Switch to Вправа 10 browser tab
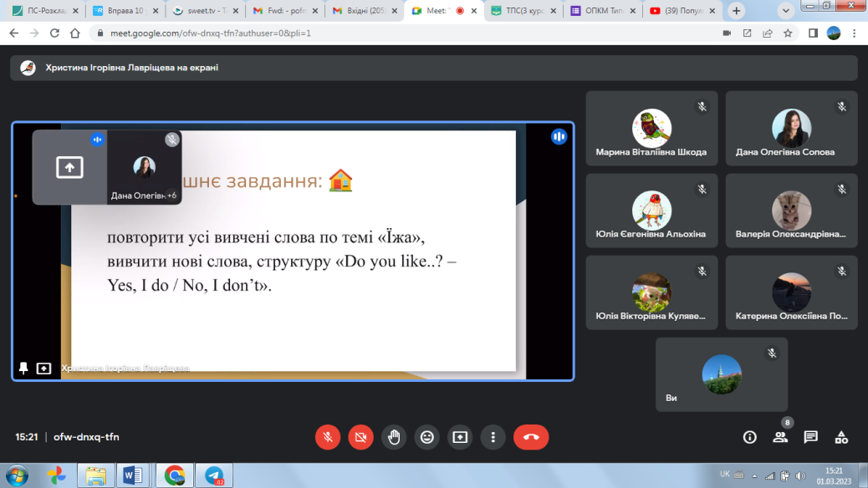Screen dimensions: 868x488 [126, 11]
